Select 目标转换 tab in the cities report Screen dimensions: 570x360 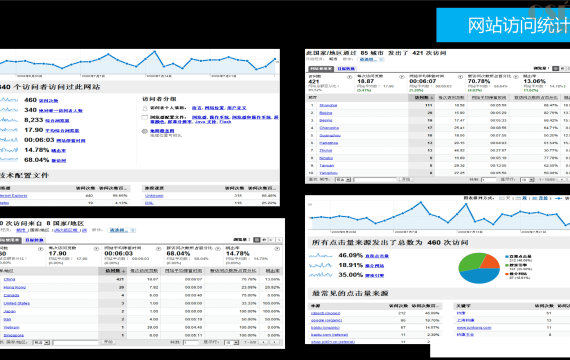coord(346,68)
